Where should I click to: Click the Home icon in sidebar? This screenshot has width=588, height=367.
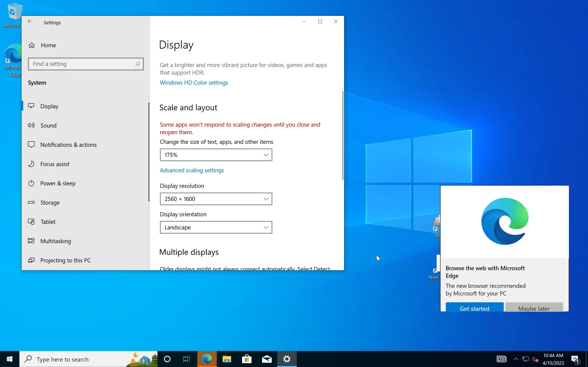click(32, 45)
